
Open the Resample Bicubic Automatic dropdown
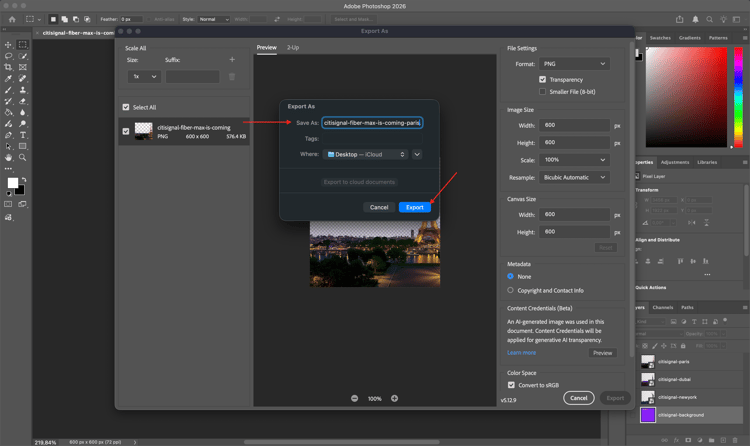coord(574,177)
